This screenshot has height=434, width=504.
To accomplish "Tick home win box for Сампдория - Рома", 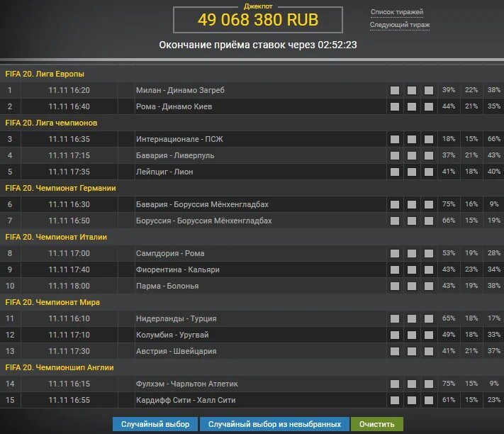I will (395, 253).
